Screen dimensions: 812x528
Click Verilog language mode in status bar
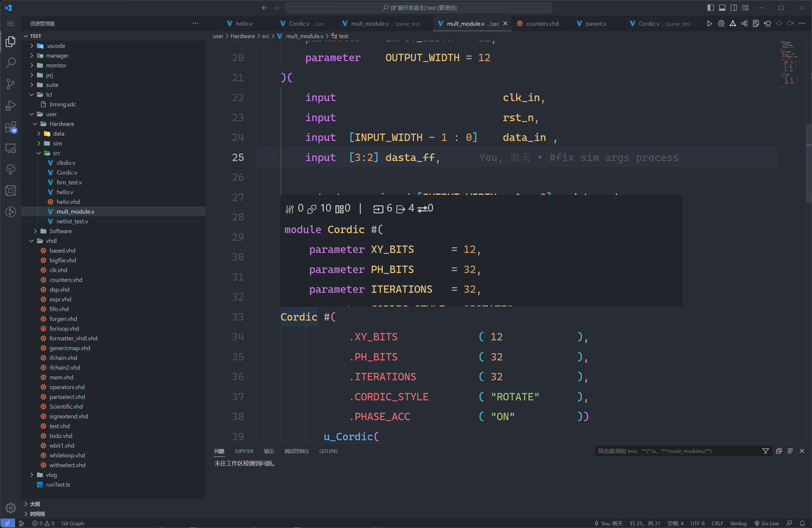pyautogui.click(x=739, y=523)
